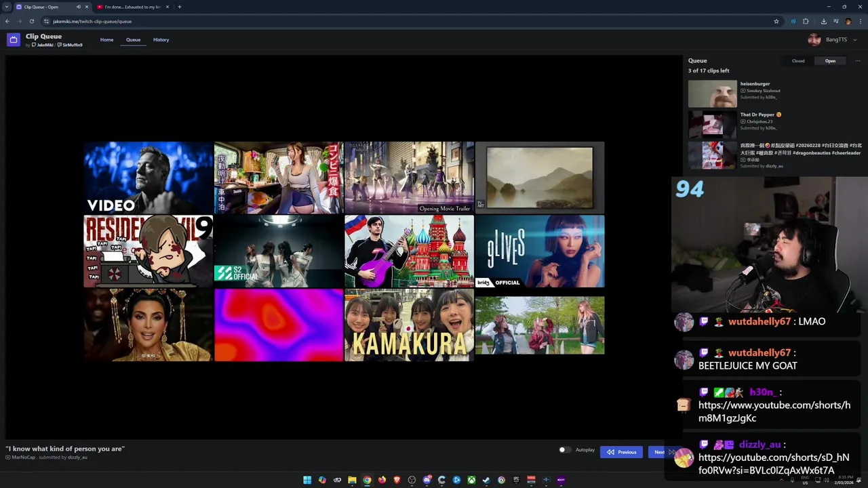
Task: Open the tab search dropdown arrow
Action: click(6, 7)
